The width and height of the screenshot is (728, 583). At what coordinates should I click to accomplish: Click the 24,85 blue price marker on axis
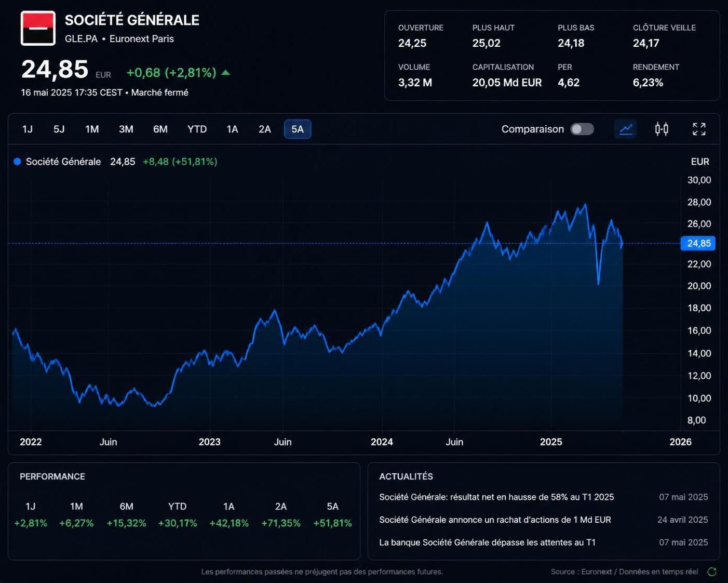point(698,243)
